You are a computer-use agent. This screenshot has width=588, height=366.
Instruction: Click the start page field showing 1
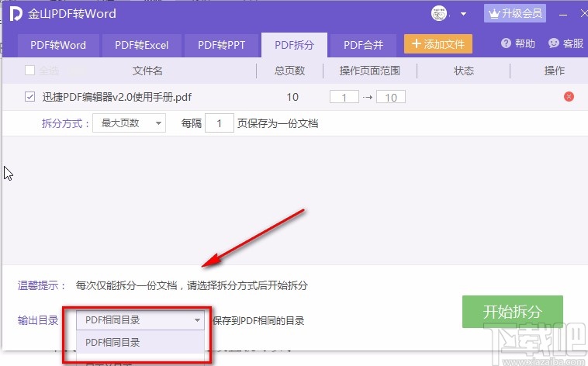[x=344, y=97]
